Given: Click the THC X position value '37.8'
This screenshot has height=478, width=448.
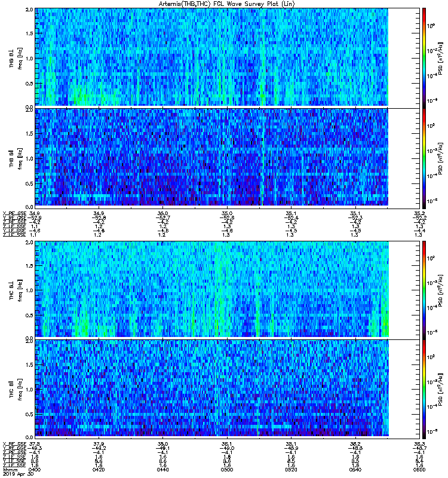Looking at the screenshot, I should 35,444.
